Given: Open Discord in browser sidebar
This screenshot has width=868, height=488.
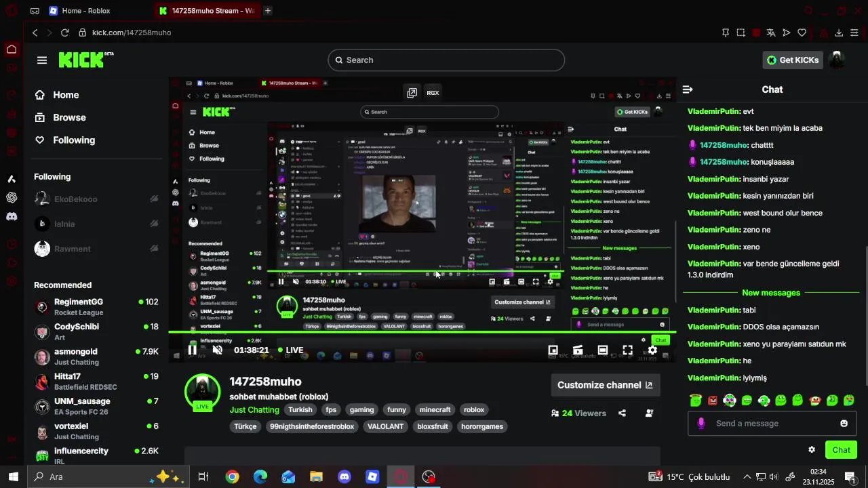Looking at the screenshot, I should pos(12,217).
